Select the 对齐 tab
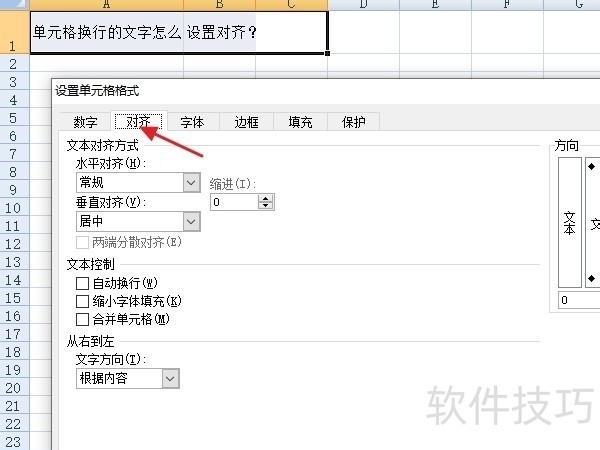 tap(139, 122)
